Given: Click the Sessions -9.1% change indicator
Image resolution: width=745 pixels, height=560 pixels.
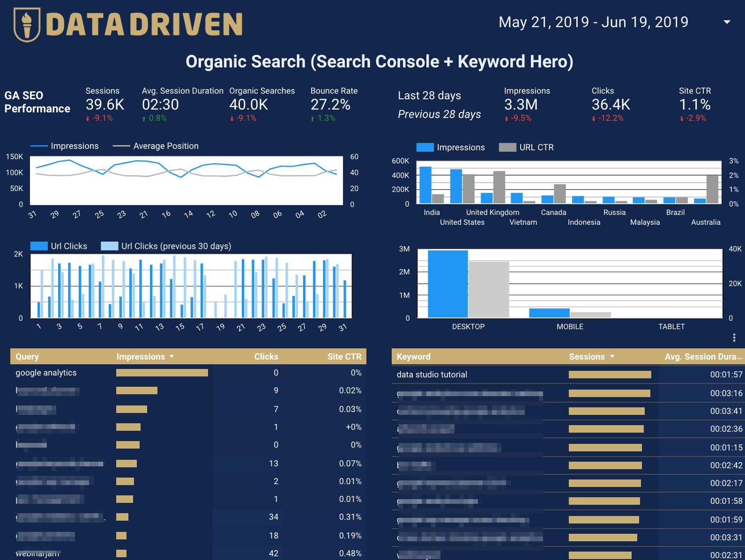Looking at the screenshot, I should click(99, 118).
